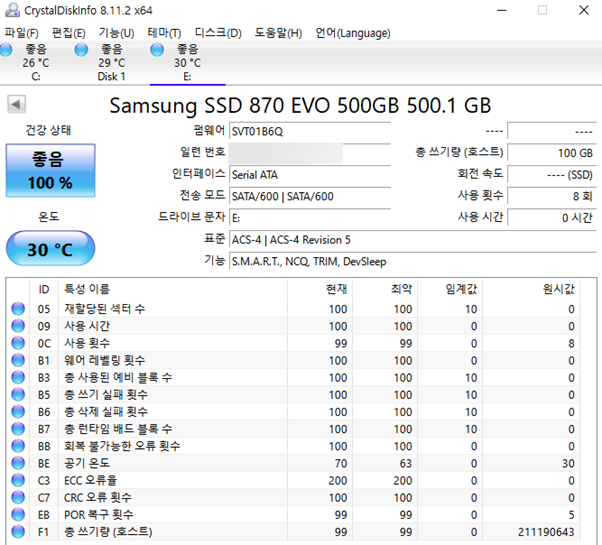Select the C: disk tab at 26 °C
Screen dimensions: 602x545
coord(36,63)
